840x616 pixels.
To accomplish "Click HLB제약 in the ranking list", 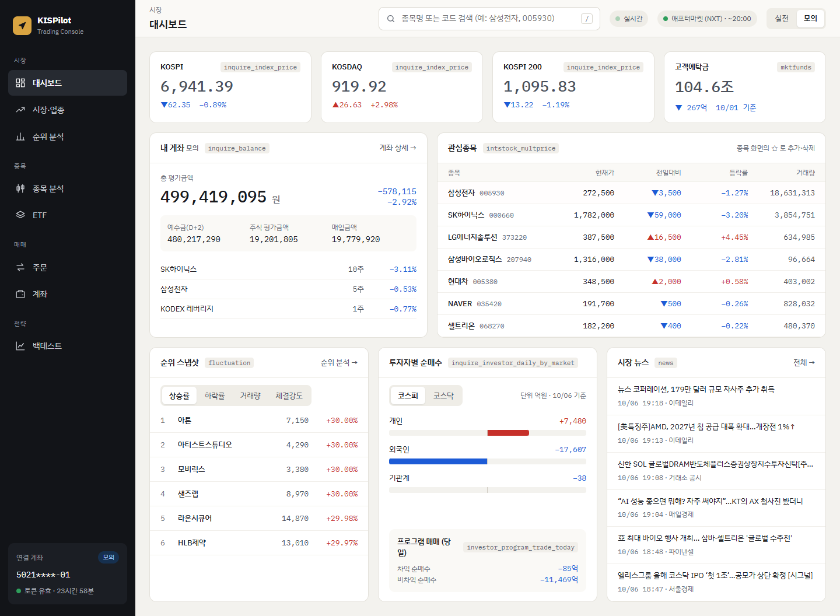I will (259, 543).
